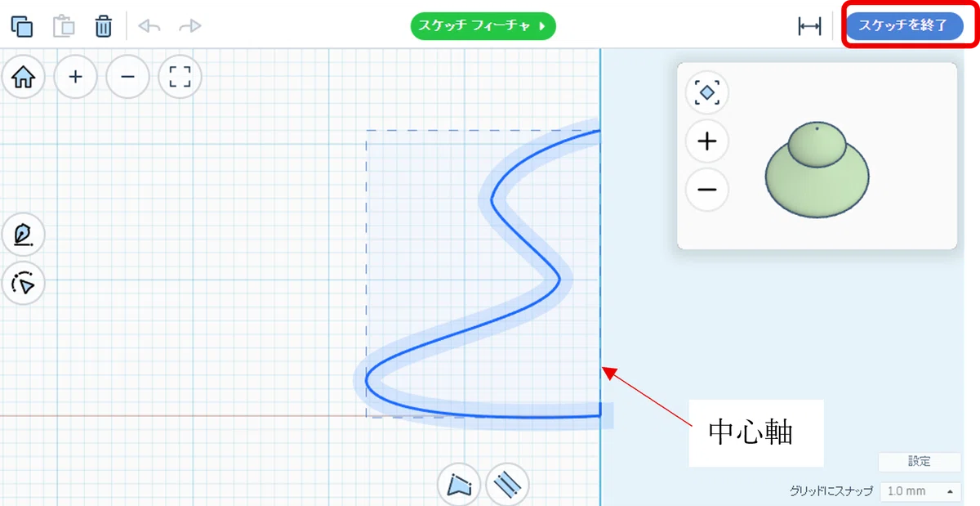Open the snap grid 1.0 mm dropdown
Viewport: 980px width, 506px height.
[x=920, y=491]
